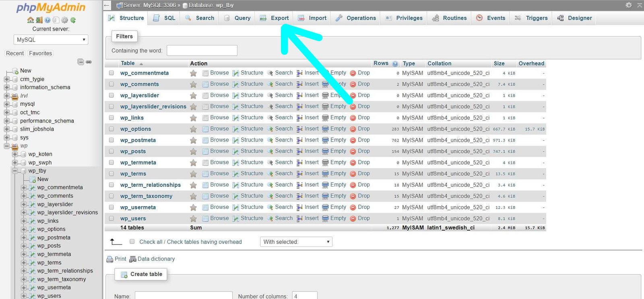Viewport: 644px width, 299px height.
Task: Select the wp_options table checkbox
Action: click(x=111, y=129)
